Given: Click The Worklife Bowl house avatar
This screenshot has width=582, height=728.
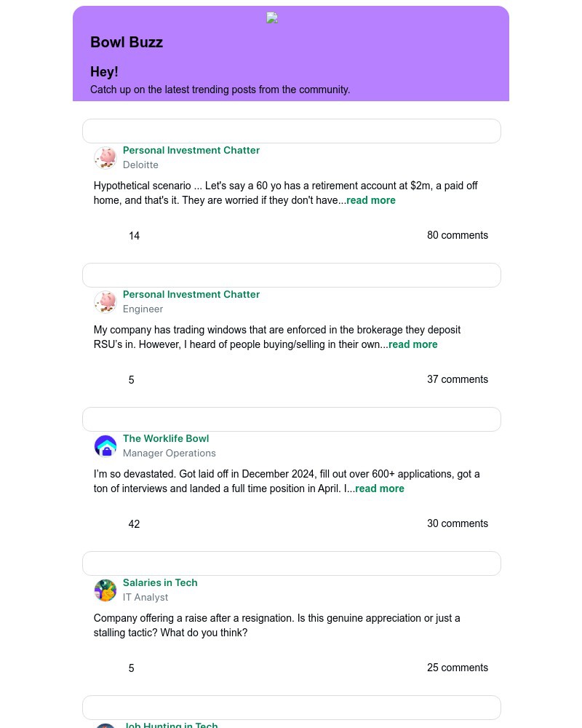Looking at the screenshot, I should point(105,446).
